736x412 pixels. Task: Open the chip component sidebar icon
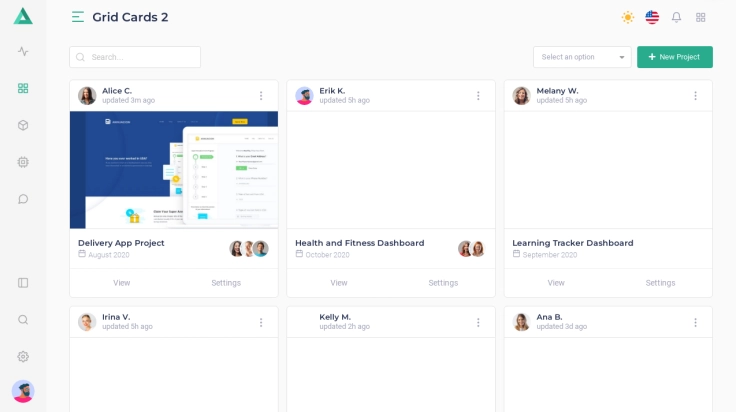point(23,162)
